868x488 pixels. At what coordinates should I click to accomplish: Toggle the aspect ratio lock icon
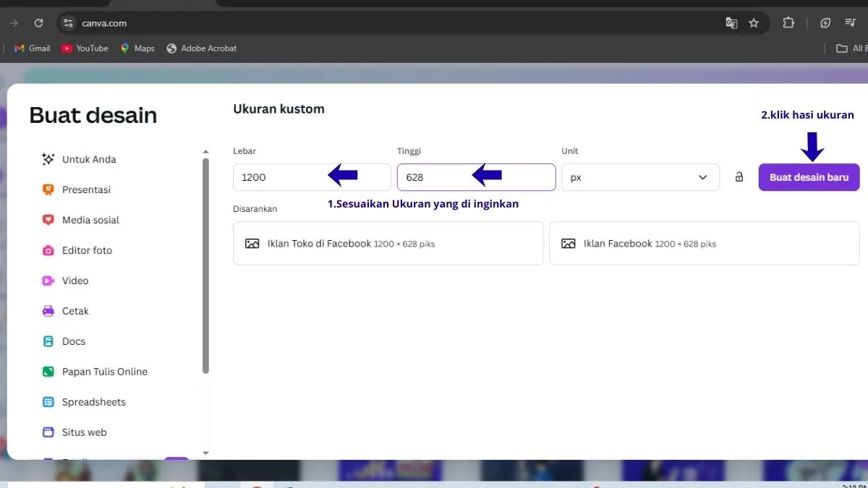pos(739,177)
